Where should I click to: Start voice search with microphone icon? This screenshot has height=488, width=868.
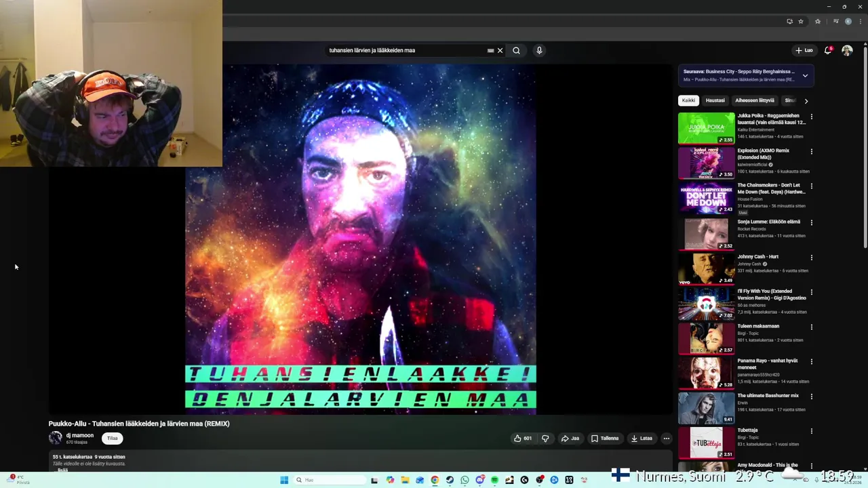(x=539, y=50)
